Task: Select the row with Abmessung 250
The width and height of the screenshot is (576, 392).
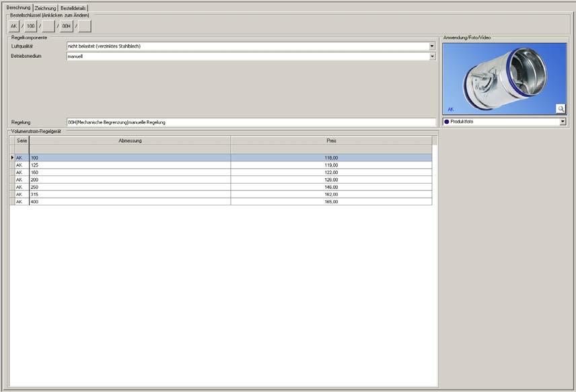Action: click(221, 187)
